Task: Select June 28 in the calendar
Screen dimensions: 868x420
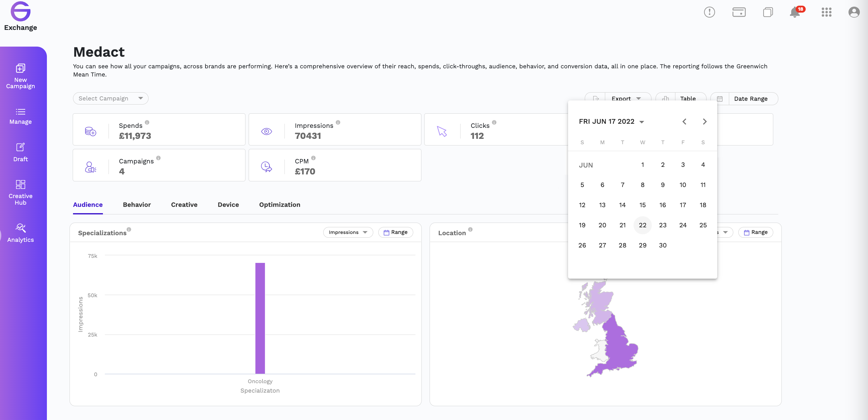Action: click(622, 245)
